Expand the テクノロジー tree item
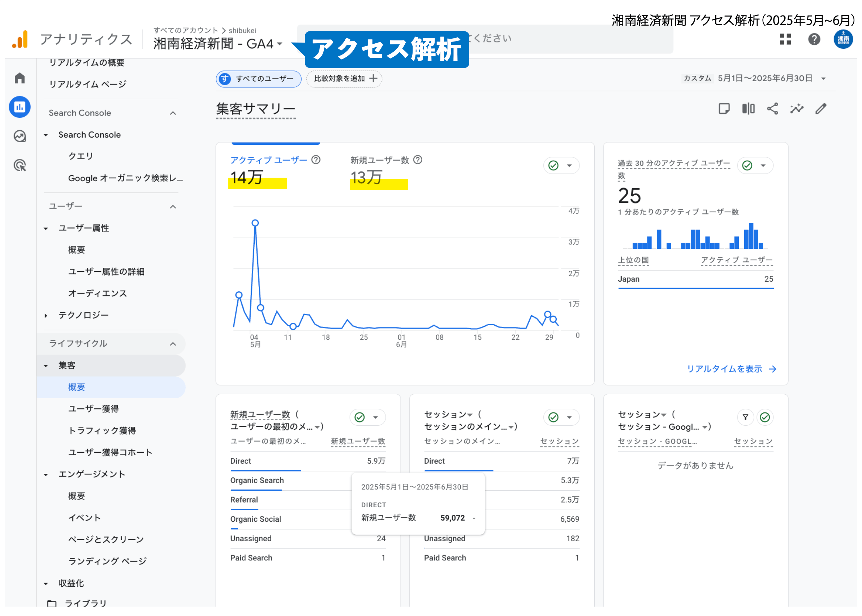Image resolution: width=862 pixels, height=616 pixels. coord(46,316)
